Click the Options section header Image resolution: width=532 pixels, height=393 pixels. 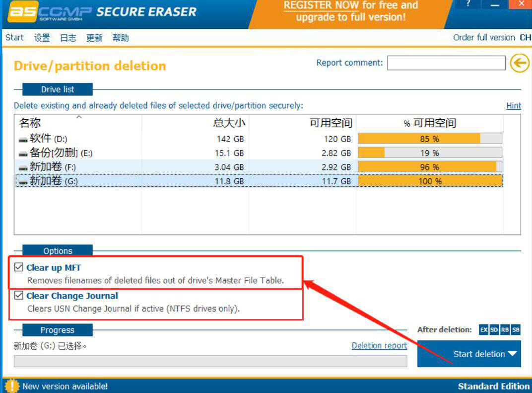[58, 251]
